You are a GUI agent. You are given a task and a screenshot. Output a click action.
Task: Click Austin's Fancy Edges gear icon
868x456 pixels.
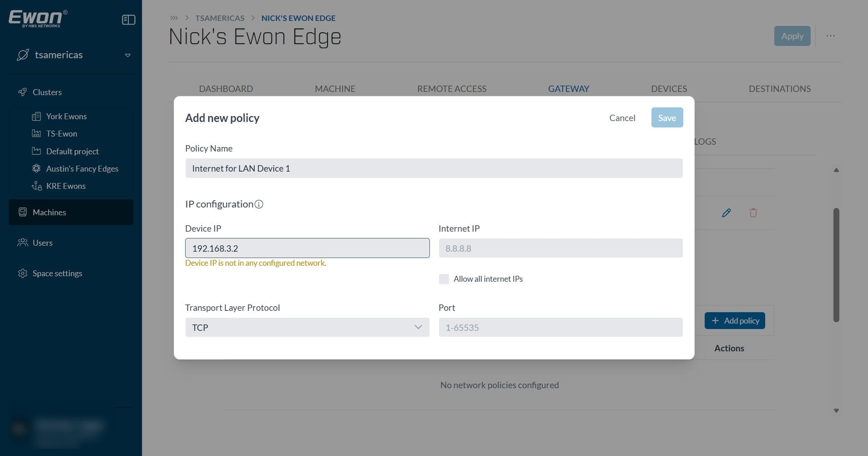[36, 168]
